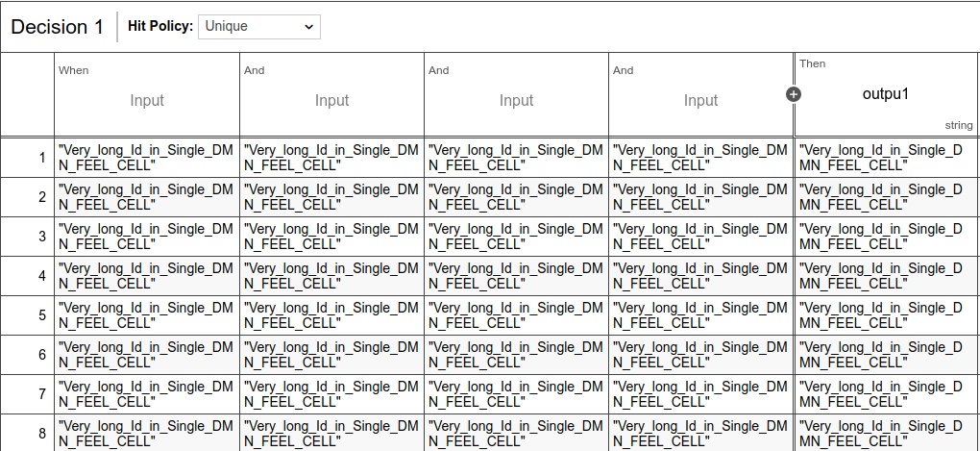Image resolution: width=980 pixels, height=451 pixels.
Task: Click row 1 cell in the outpu1 column
Action: point(886,158)
